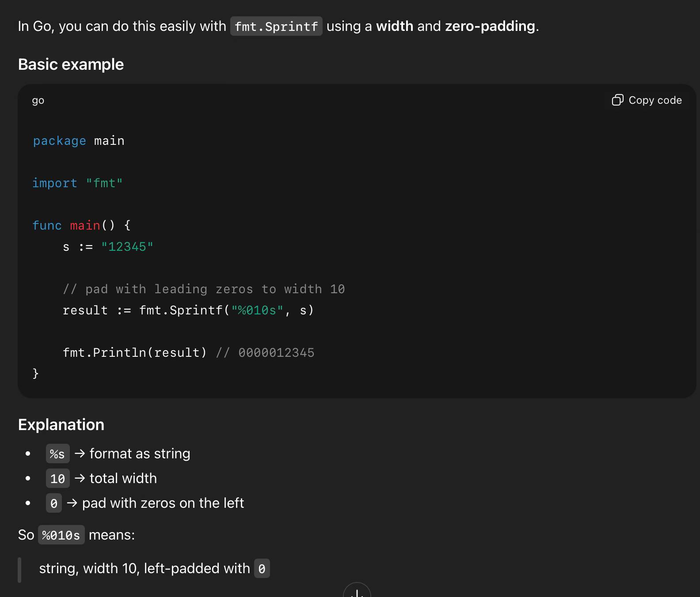The height and width of the screenshot is (597, 700).
Task: Click the bold 'zero-padding' word in intro
Action: coord(490,26)
